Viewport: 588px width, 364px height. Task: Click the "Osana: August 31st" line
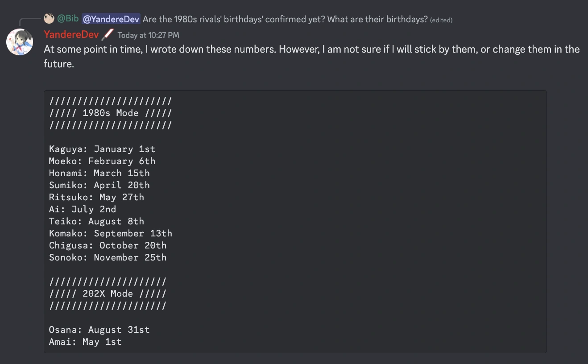click(99, 330)
